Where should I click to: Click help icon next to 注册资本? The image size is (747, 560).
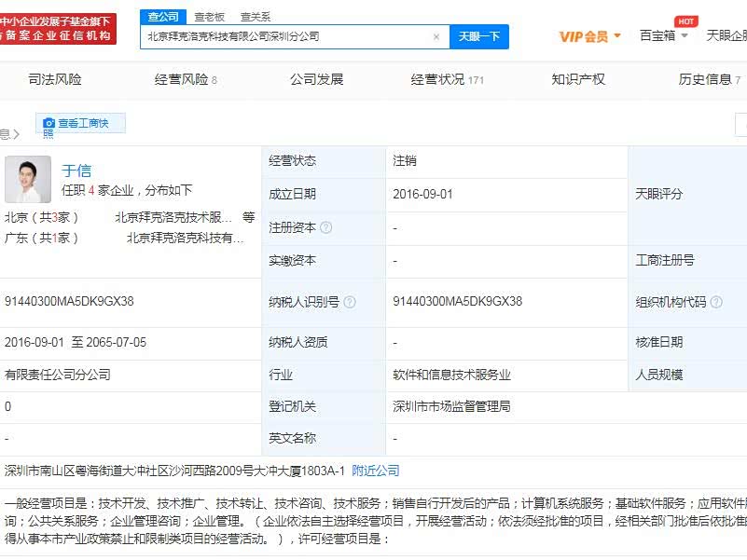(326, 227)
